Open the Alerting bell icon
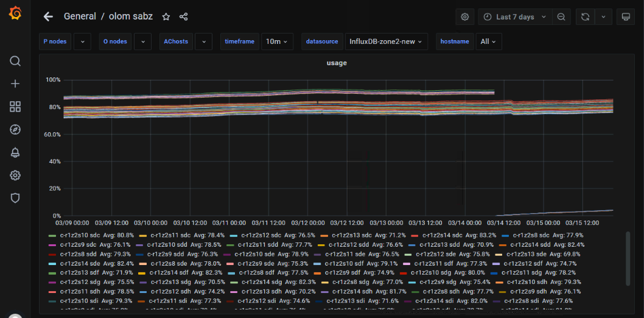This screenshot has height=318, width=644. pos(15,152)
